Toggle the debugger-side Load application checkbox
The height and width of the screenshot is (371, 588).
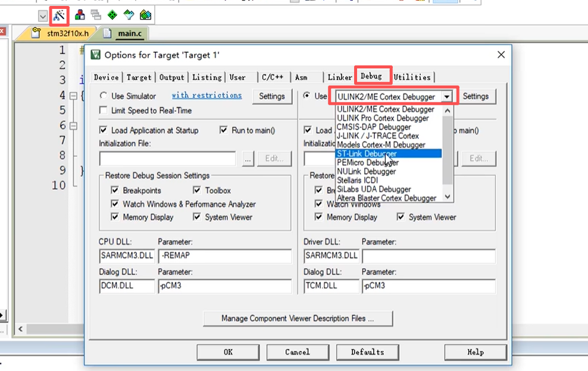(x=308, y=130)
